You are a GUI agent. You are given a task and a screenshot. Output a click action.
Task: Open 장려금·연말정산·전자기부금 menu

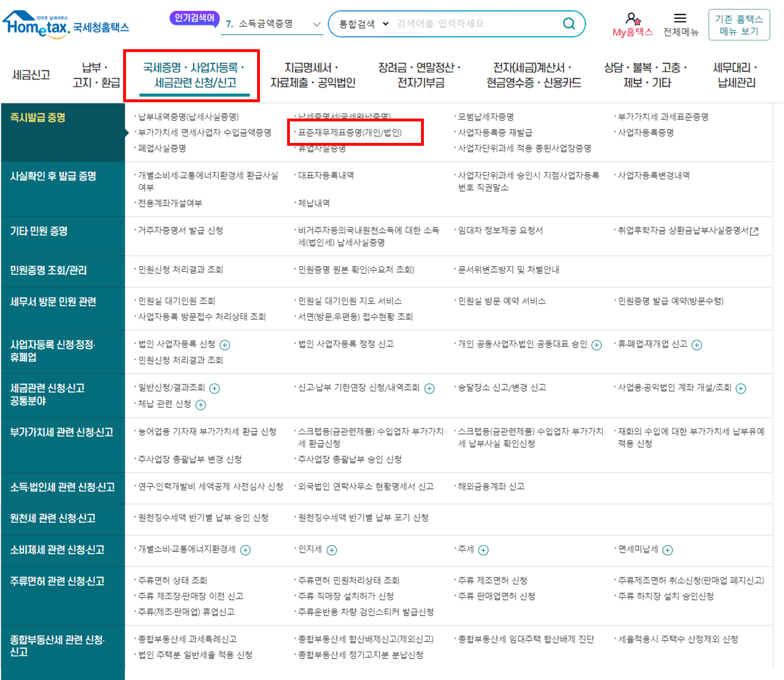click(x=420, y=75)
